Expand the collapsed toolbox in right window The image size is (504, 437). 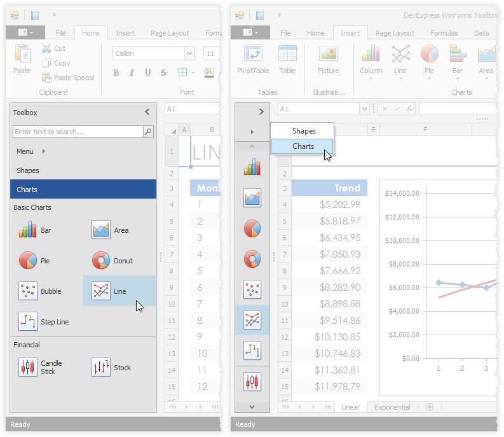click(x=261, y=112)
